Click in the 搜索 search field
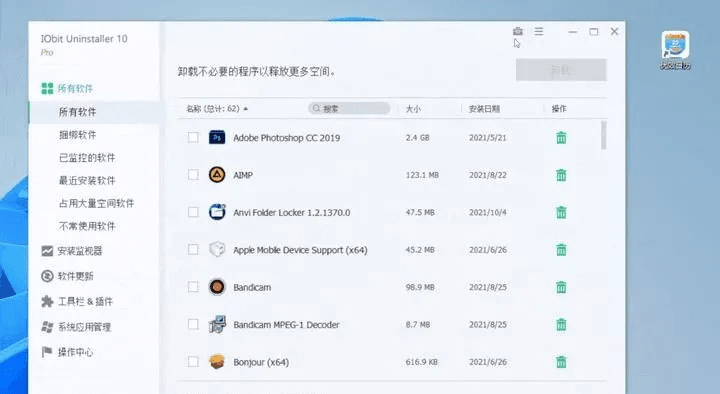Screen dimensions: 720x394 [x=349, y=108]
